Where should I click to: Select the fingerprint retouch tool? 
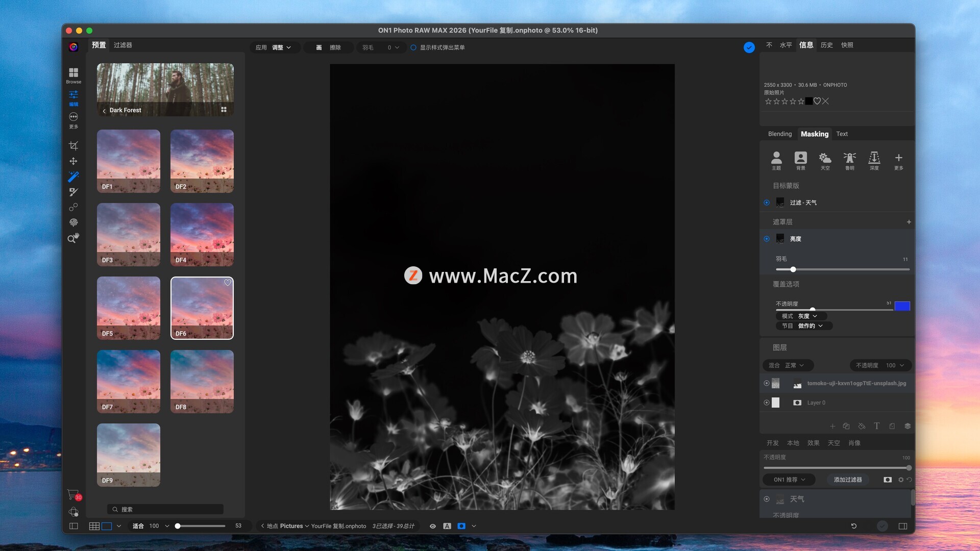73,222
